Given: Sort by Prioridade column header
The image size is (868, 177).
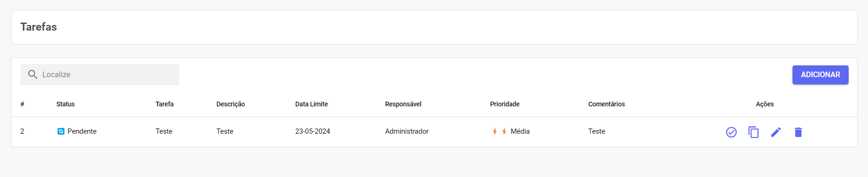Looking at the screenshot, I should tap(505, 104).
